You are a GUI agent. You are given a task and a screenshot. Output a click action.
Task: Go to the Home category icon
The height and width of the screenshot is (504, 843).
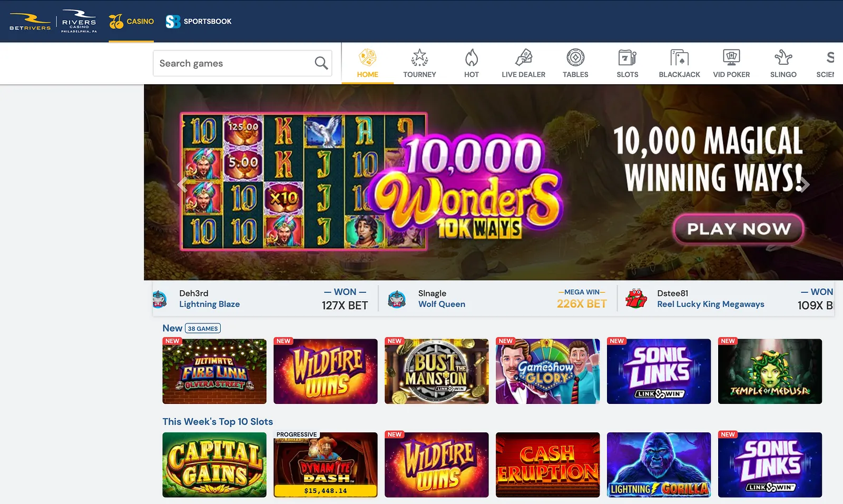(x=367, y=57)
